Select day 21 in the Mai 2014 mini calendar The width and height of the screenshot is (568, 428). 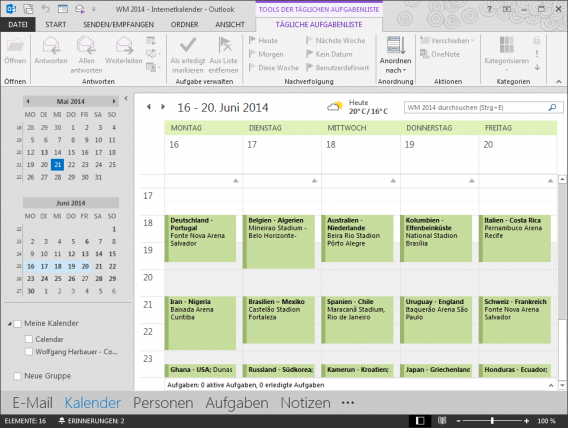pos(58,165)
